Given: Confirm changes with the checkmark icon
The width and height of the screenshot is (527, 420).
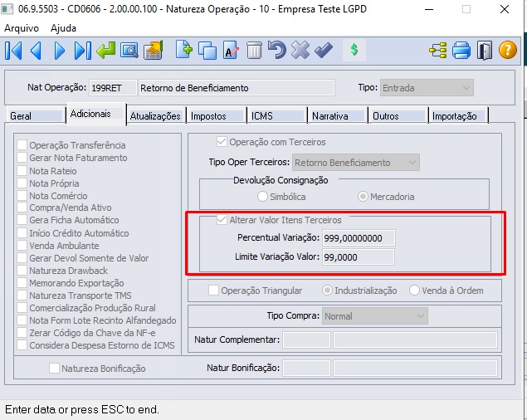Looking at the screenshot, I should click(x=324, y=51).
